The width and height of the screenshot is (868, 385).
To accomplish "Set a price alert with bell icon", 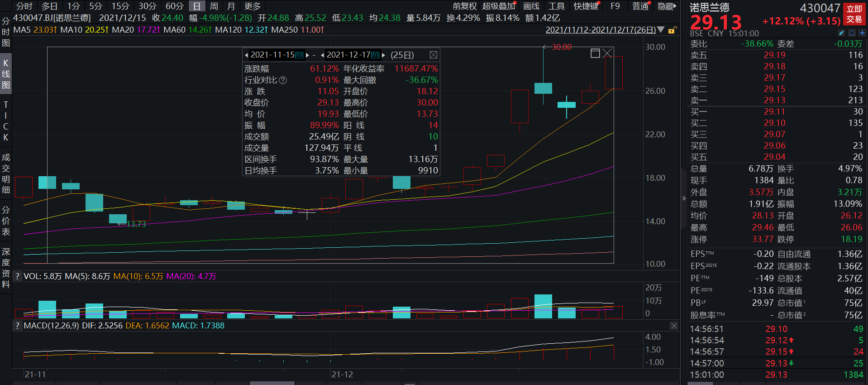I will pos(852,33).
